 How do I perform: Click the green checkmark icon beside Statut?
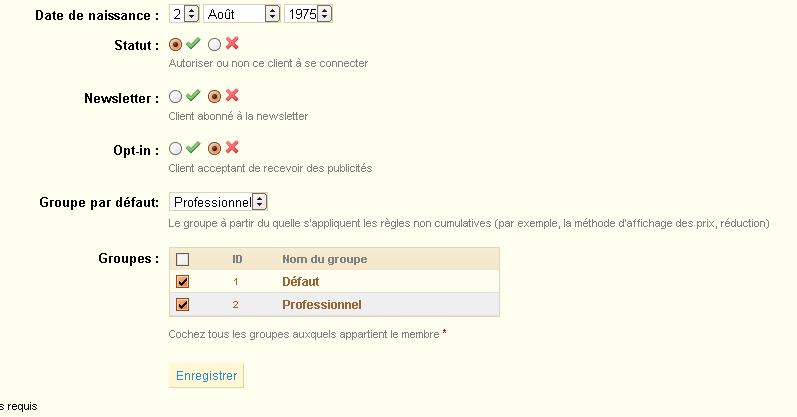click(193, 44)
